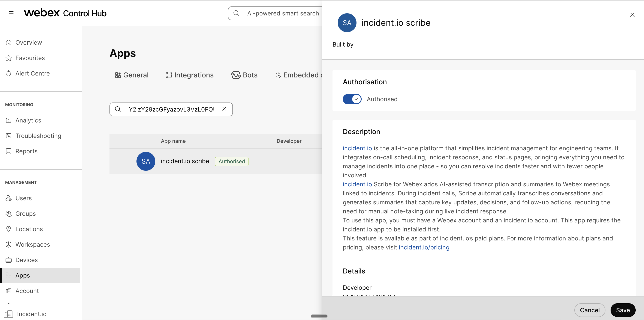Close the incident.io scribe details panel

(x=632, y=15)
